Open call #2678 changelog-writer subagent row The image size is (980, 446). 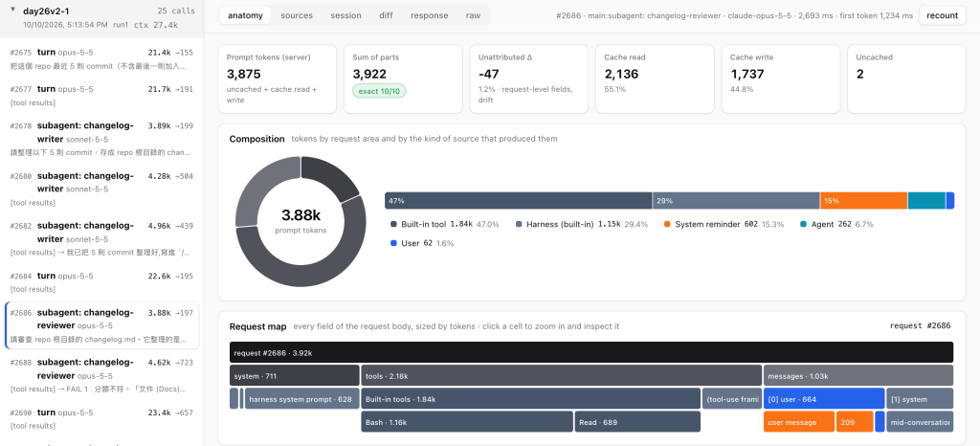click(101, 139)
